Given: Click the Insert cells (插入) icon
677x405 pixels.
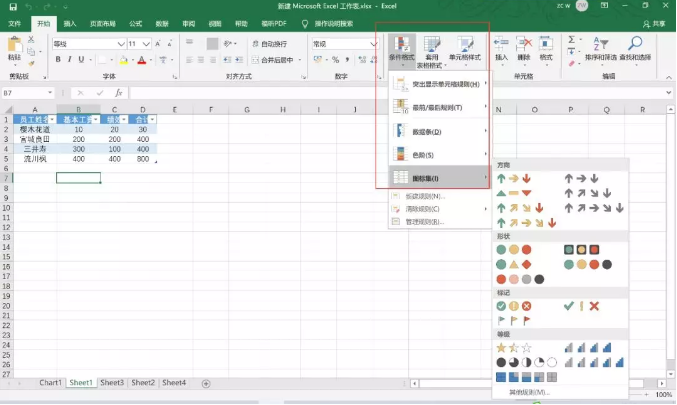Looking at the screenshot, I should [501, 44].
